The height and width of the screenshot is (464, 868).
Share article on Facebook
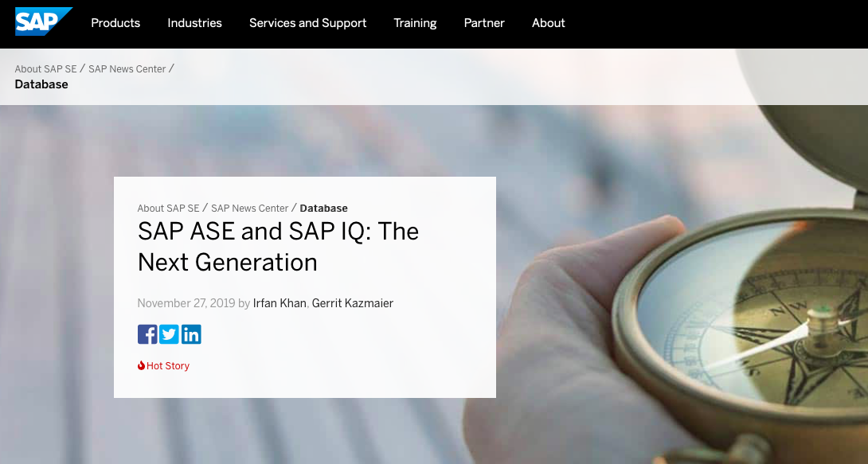[147, 334]
